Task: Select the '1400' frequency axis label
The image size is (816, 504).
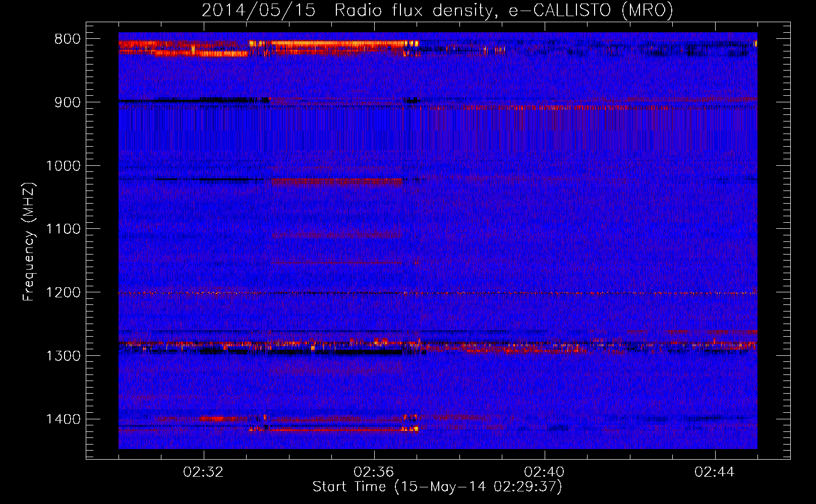Action: 64,419
